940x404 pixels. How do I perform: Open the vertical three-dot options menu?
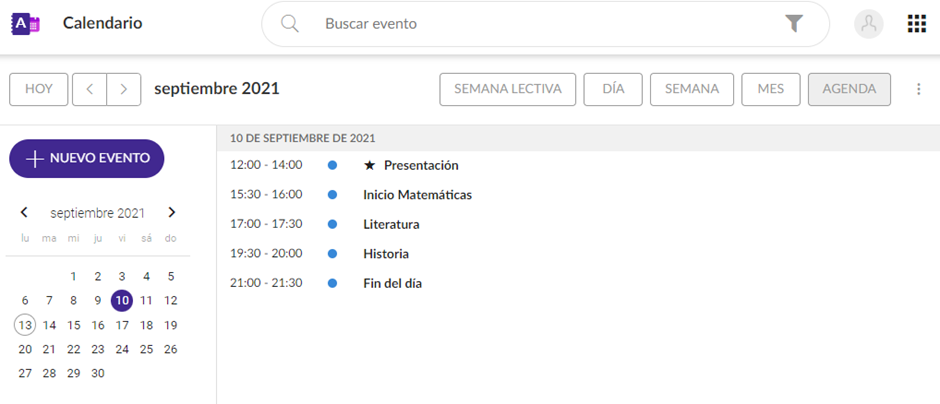pos(919,89)
